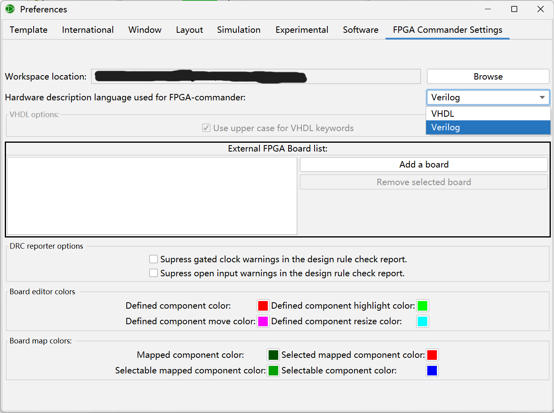Pick the Selectable mapped component color swatch
The image size is (554, 413).
click(x=273, y=370)
